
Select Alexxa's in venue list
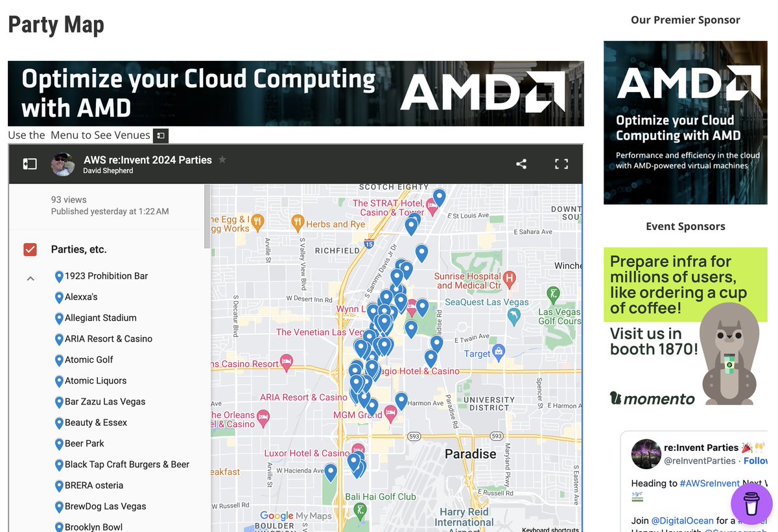tap(81, 297)
